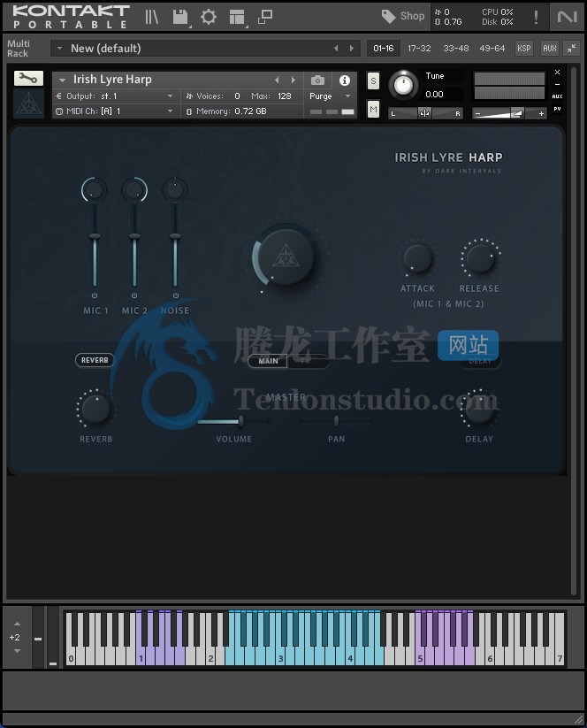Minimize instrument header with minus icon
Image resolution: width=587 pixels, height=728 pixels.
557,85
